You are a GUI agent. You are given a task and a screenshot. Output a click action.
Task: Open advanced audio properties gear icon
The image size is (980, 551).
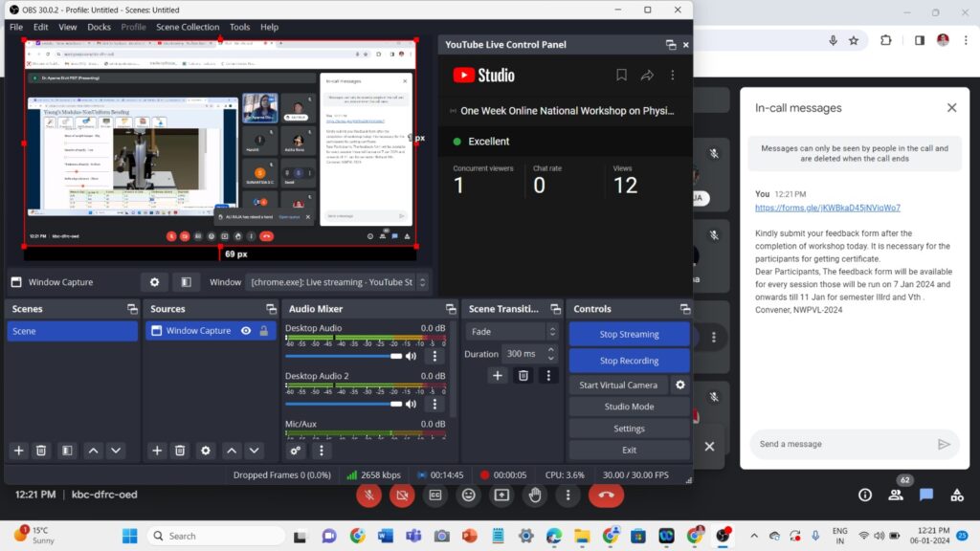296,451
